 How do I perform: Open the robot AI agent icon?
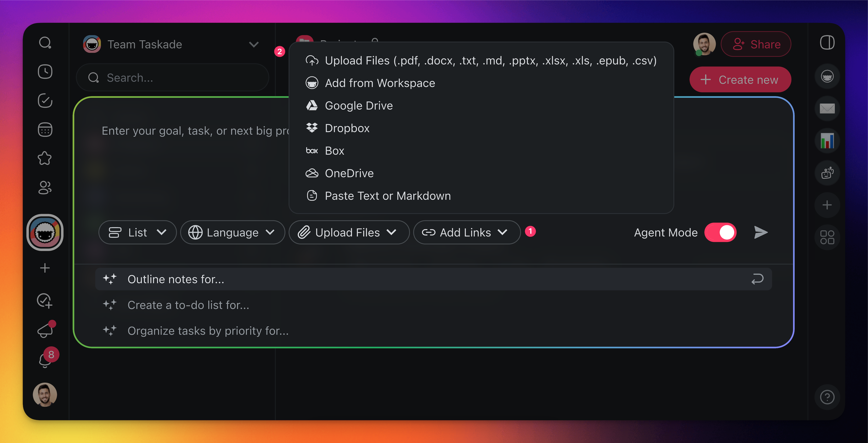coord(827,173)
